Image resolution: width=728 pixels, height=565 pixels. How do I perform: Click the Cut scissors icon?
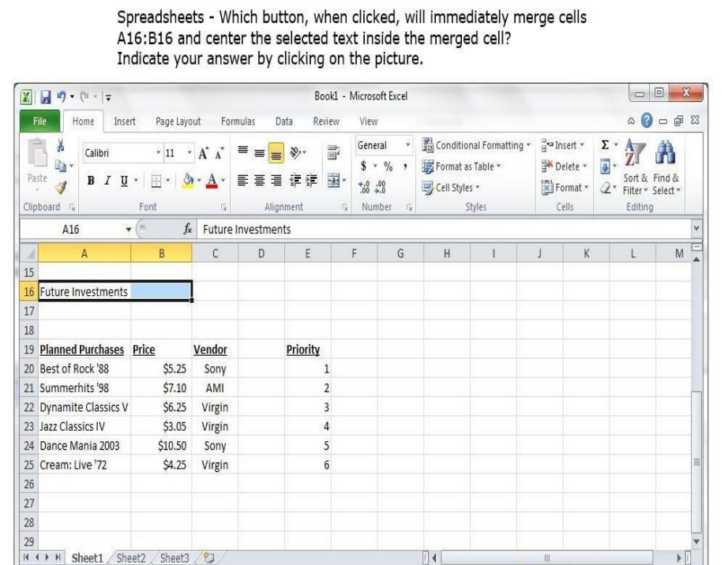click(60, 146)
